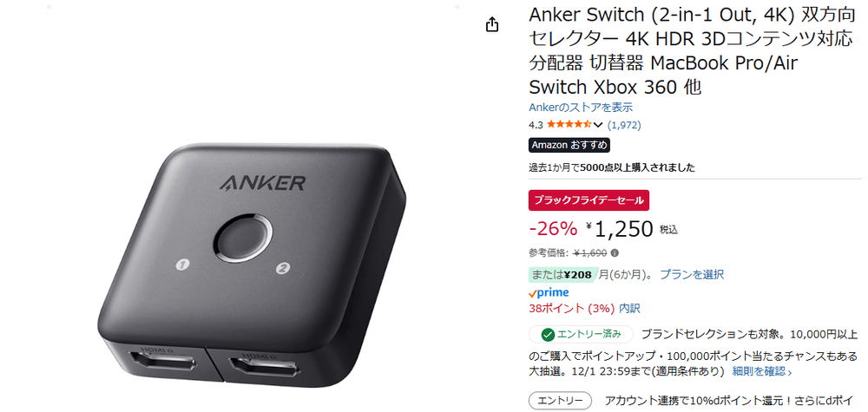Click the orange star rating icons
The height and width of the screenshot is (412, 868).
point(569,125)
